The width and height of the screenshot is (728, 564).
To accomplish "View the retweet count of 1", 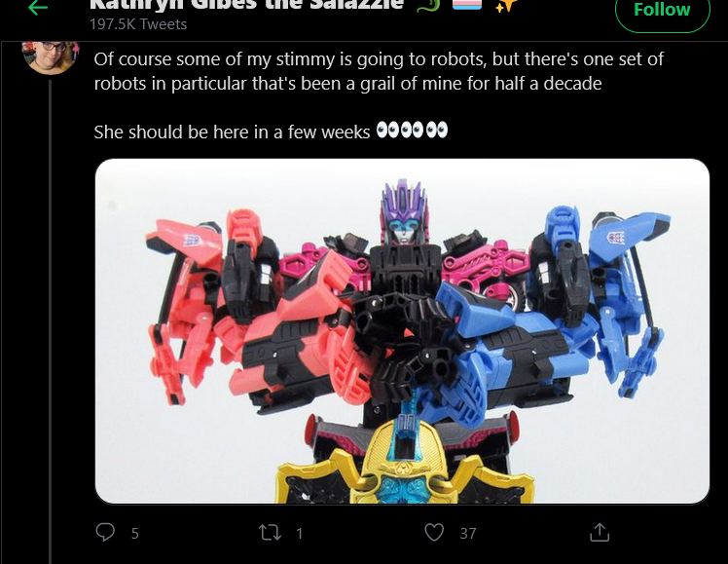I will point(300,534).
